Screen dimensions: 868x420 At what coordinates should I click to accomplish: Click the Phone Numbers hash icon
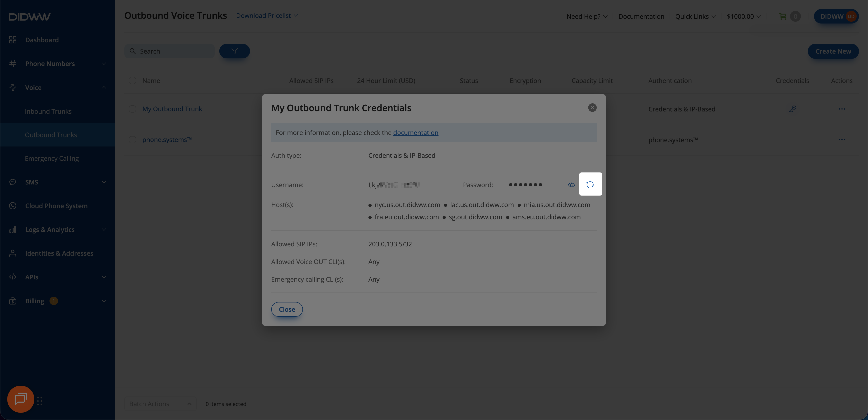pos(12,63)
